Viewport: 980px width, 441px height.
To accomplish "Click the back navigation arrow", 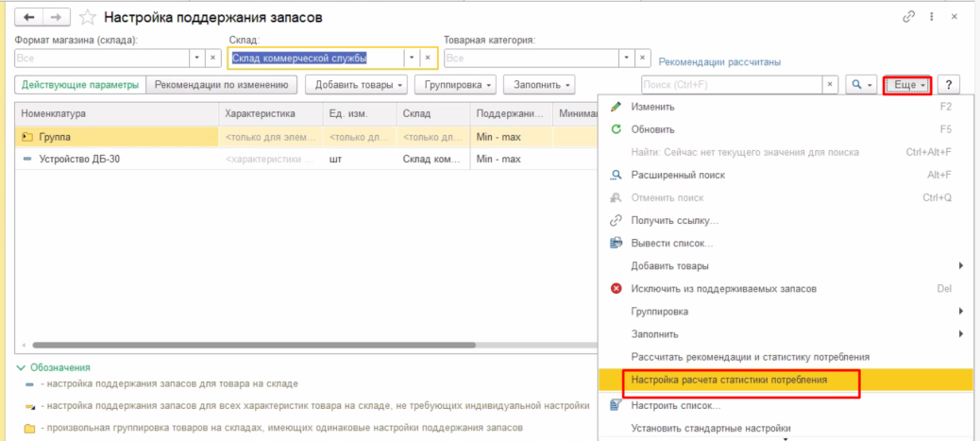I will [30, 18].
